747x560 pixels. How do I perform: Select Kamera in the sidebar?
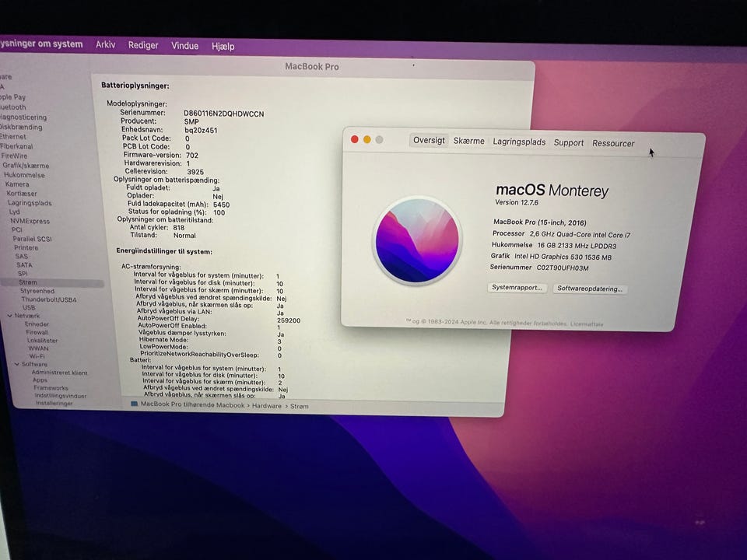point(17,184)
